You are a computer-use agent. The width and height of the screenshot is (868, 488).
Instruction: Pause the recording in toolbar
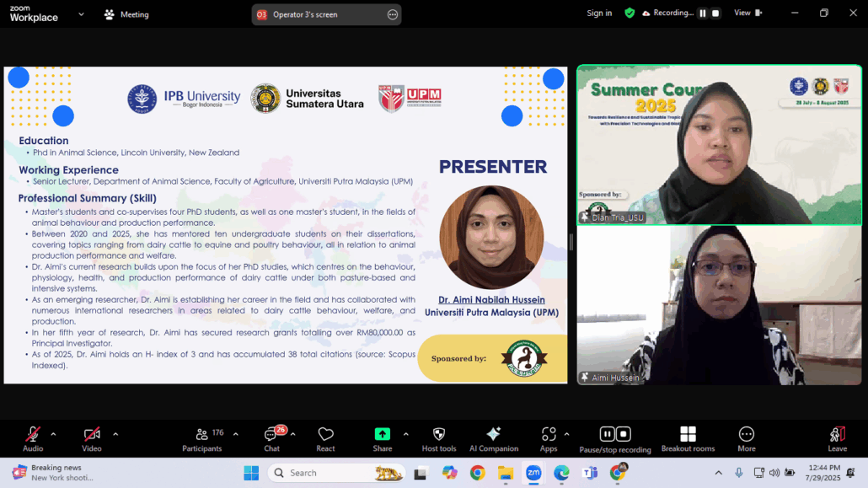(x=607, y=434)
